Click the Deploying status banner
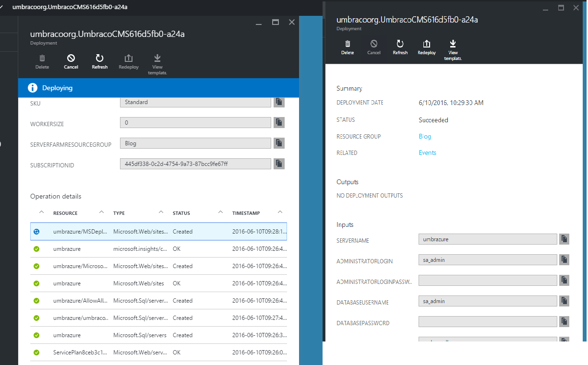The height and width of the screenshot is (365, 588). 158,88
